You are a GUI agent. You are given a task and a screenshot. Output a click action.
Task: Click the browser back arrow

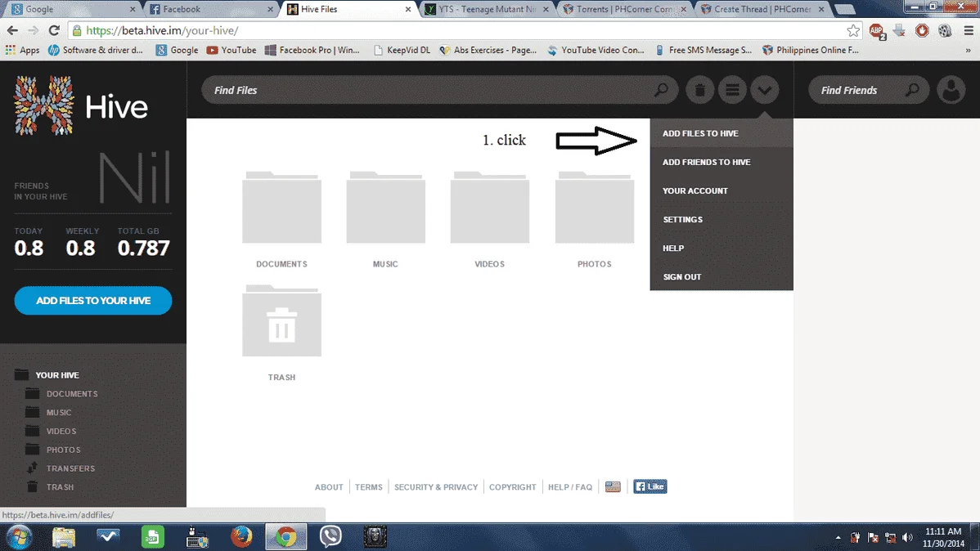(12, 30)
